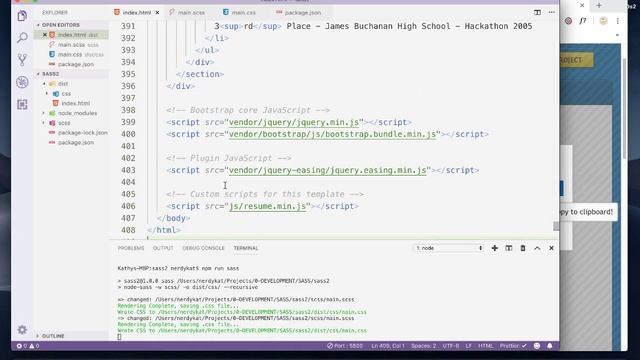640x360 pixels.
Task: Follow the jquery.easing.min.js source link
Action: click(x=327, y=170)
